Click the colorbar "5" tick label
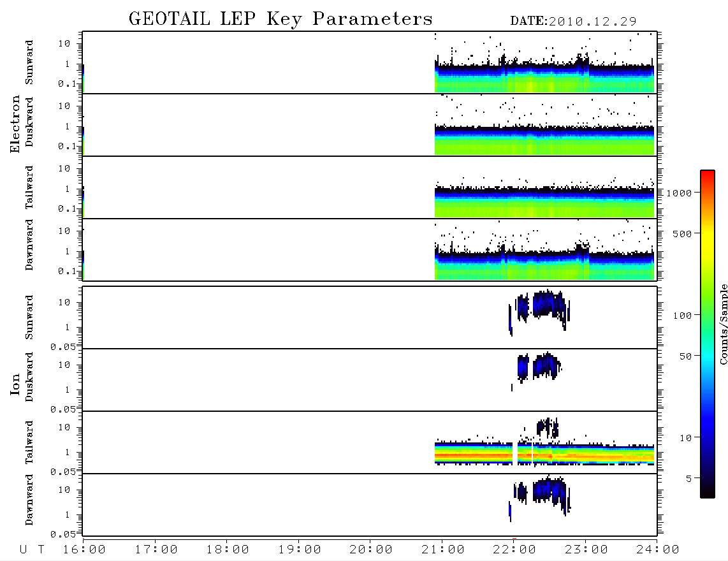This screenshot has height=561, width=728. tap(689, 478)
